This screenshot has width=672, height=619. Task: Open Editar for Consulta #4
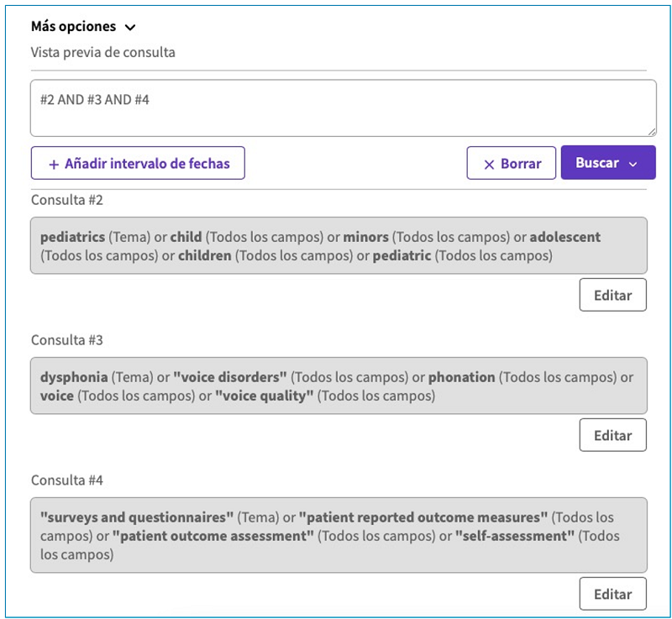(612, 594)
